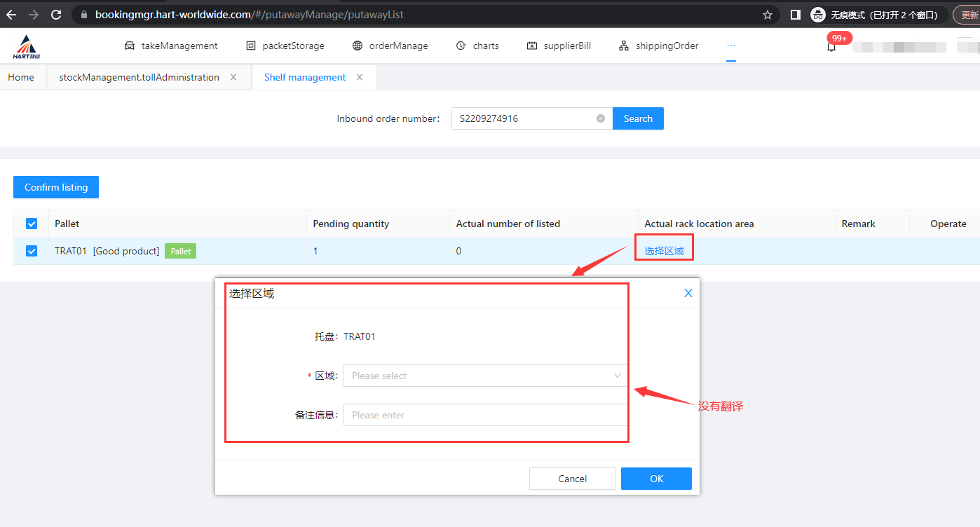The height and width of the screenshot is (527, 980).
Task: Close the 选择区域 dialog with X
Action: pos(688,293)
